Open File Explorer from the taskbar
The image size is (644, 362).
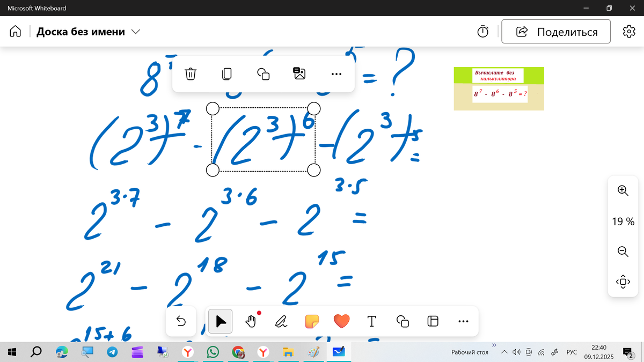288,352
